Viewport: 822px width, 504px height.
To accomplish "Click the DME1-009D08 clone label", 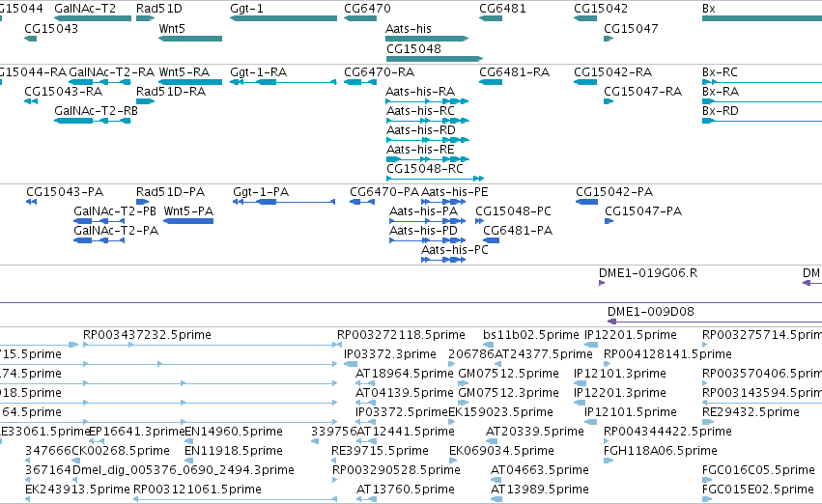I will pos(651,312).
